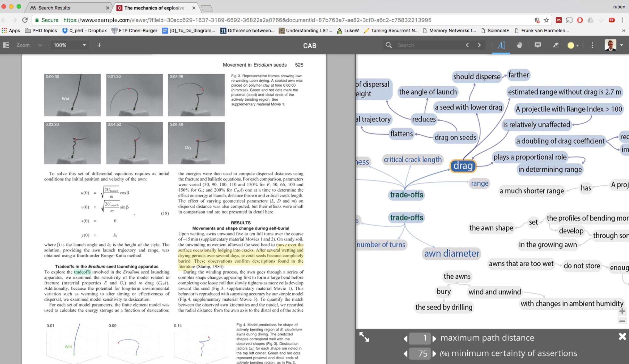The height and width of the screenshot is (364, 629).
Task: Click the highlighted tradeoffs word in text
Action: tap(82, 272)
